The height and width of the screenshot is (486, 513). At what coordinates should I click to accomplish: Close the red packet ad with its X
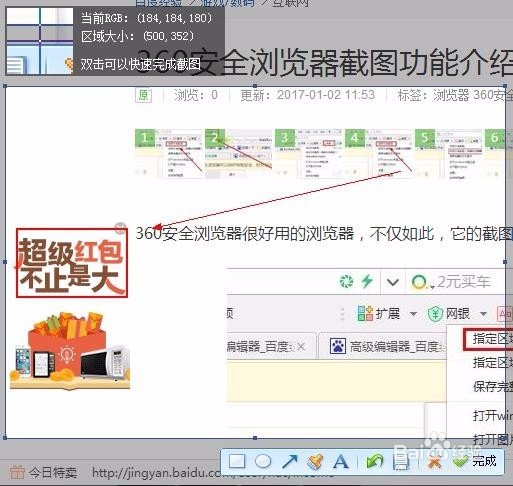[120, 227]
